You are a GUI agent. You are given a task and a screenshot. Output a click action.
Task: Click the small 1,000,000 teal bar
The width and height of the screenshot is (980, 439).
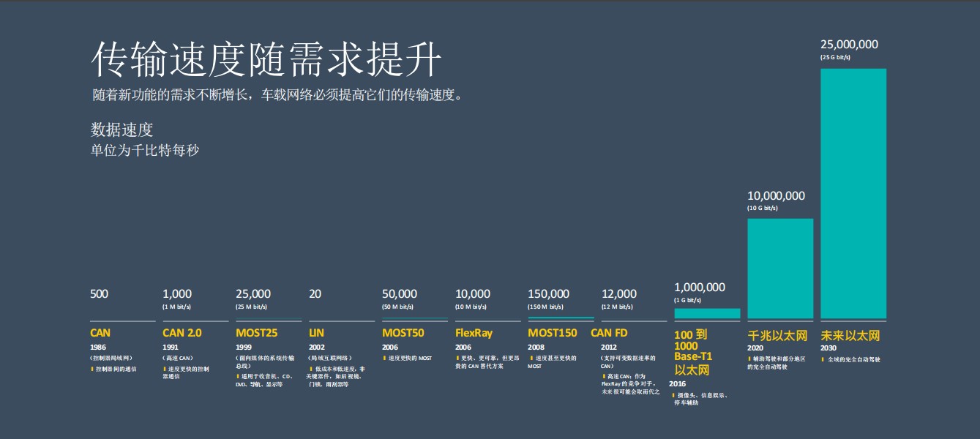click(x=706, y=313)
